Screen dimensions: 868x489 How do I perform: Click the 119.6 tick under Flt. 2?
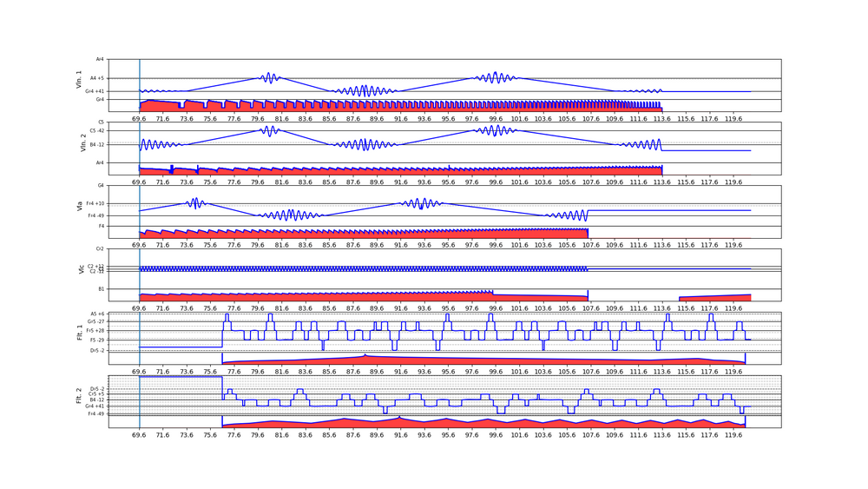733,436
